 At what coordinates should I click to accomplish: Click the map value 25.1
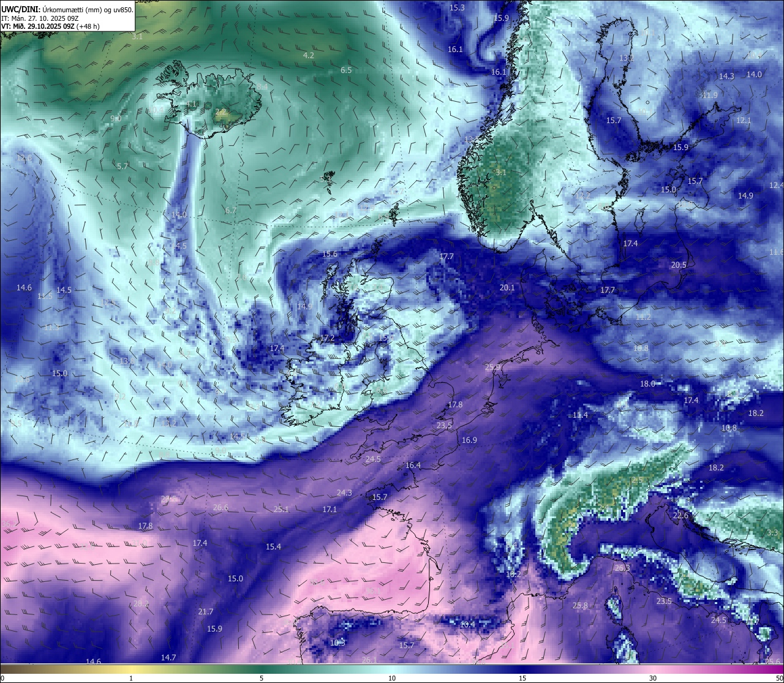pyautogui.click(x=281, y=510)
